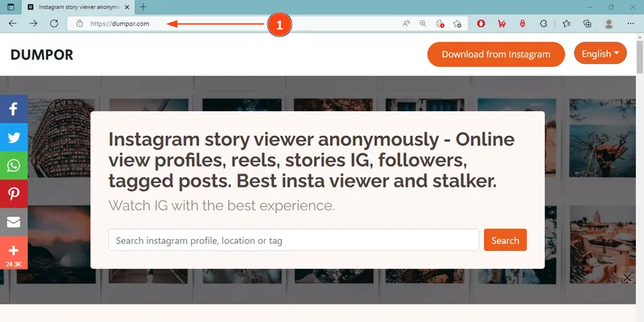644x322 pixels.
Task: Expand the English language dropdown
Action: point(600,54)
